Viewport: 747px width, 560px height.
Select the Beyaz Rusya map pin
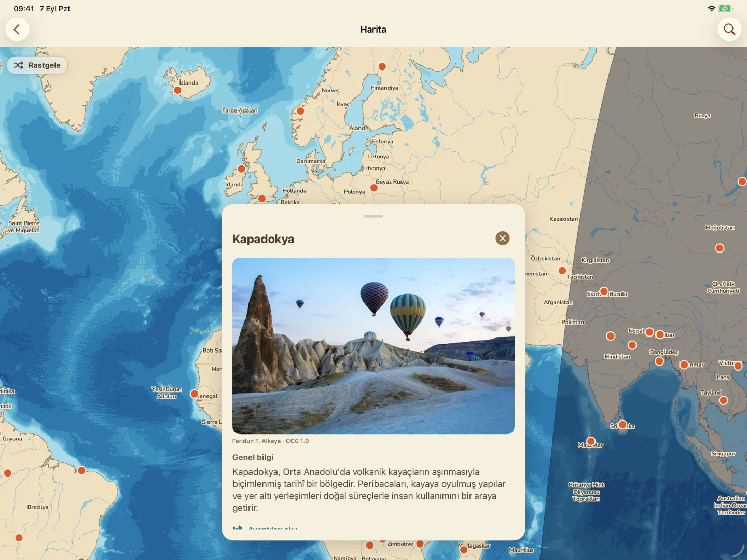374,188
